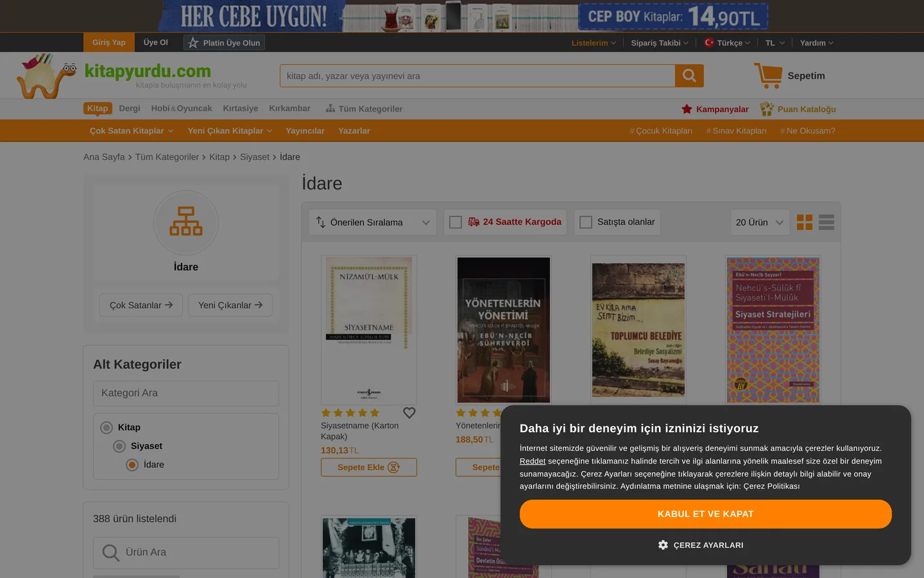Open the 20 Ürün page size dropdown

pos(760,222)
